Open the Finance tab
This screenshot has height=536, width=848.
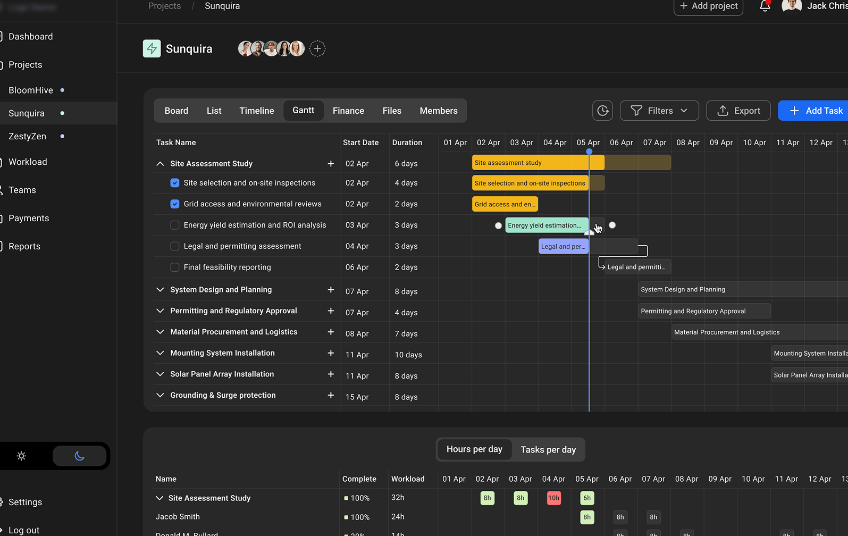coord(348,110)
